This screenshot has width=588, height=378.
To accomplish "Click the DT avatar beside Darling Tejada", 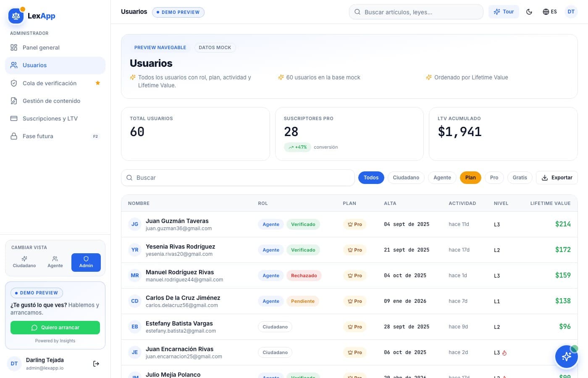I will (x=14, y=364).
